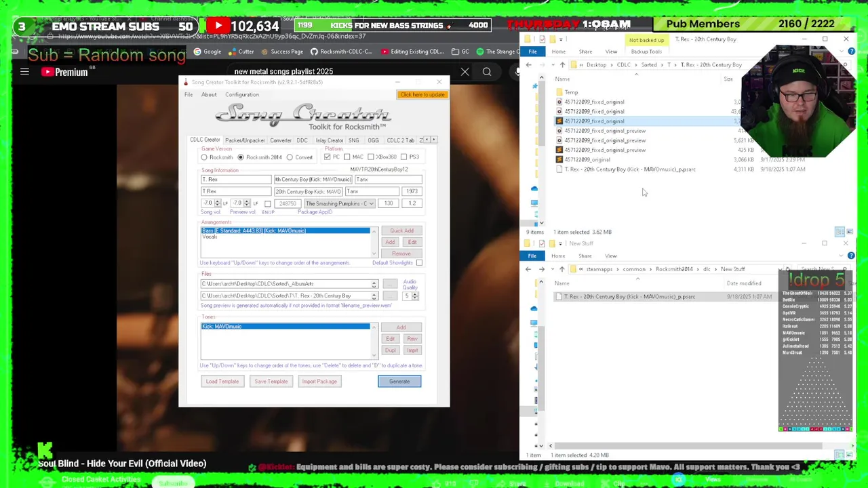The image size is (868, 488).
Task: Click the Google bookmark in browser bar
Action: (207, 52)
